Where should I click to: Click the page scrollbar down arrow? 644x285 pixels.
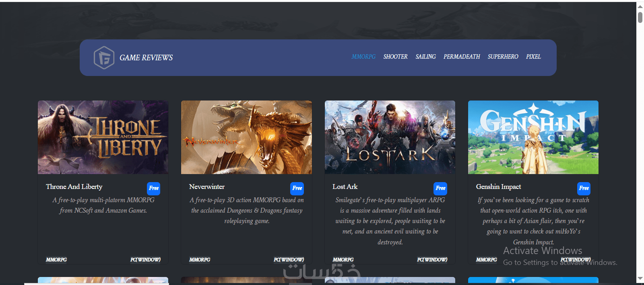[640, 279]
